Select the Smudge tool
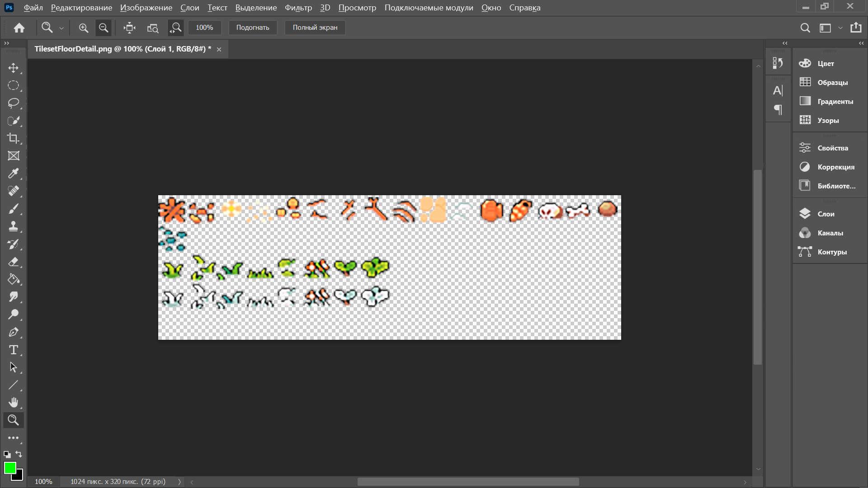Viewport: 868px width, 488px height. coord(14,297)
